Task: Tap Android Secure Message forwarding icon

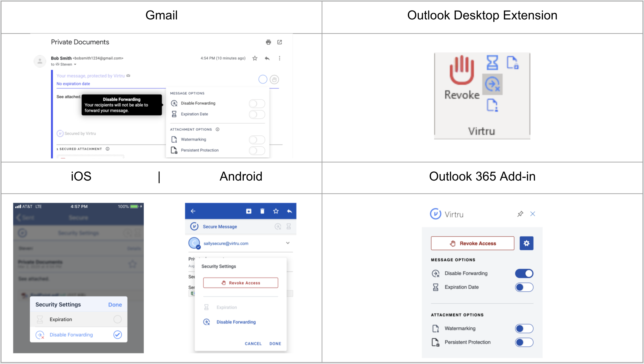Action: [278, 227]
